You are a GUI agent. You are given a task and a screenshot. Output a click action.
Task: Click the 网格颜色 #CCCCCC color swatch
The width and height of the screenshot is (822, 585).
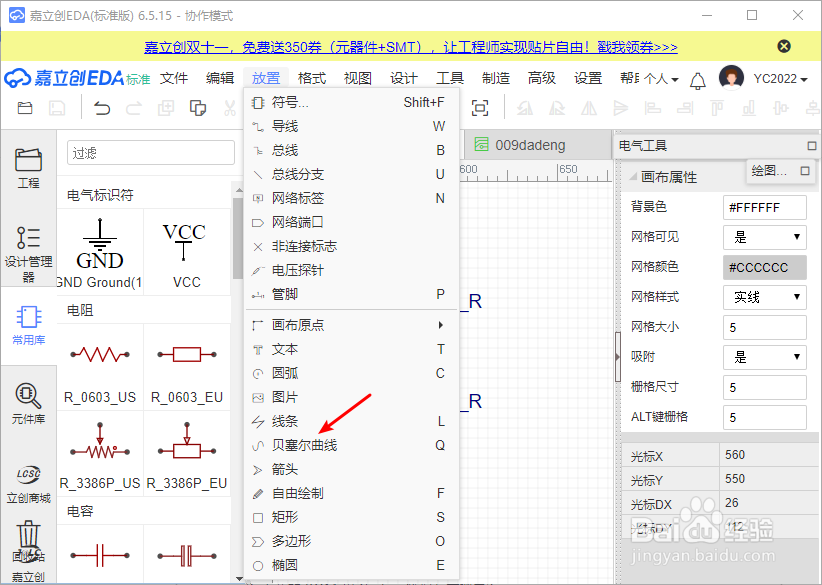tap(764, 267)
